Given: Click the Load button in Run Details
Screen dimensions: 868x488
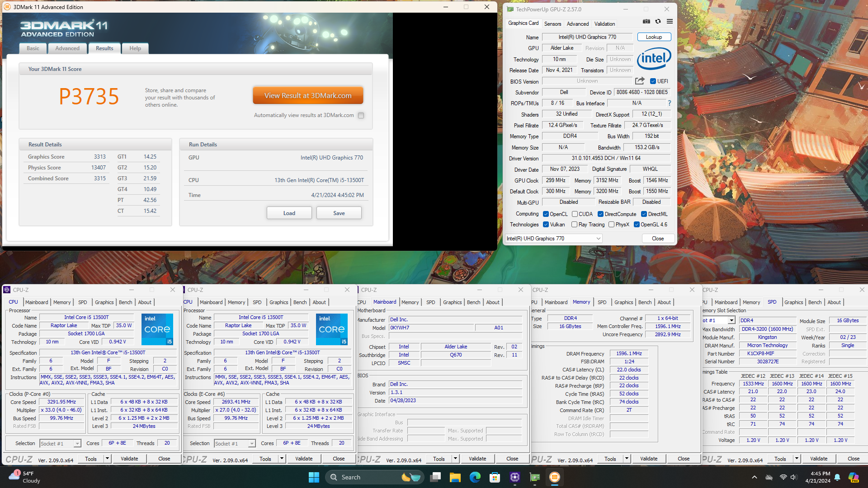Looking at the screenshot, I should 289,213.
